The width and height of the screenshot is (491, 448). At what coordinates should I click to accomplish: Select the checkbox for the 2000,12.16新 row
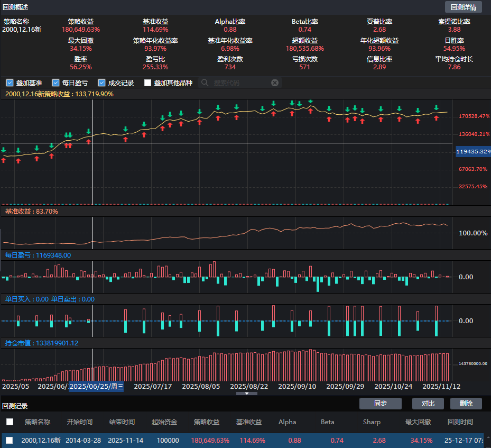pos(10,440)
